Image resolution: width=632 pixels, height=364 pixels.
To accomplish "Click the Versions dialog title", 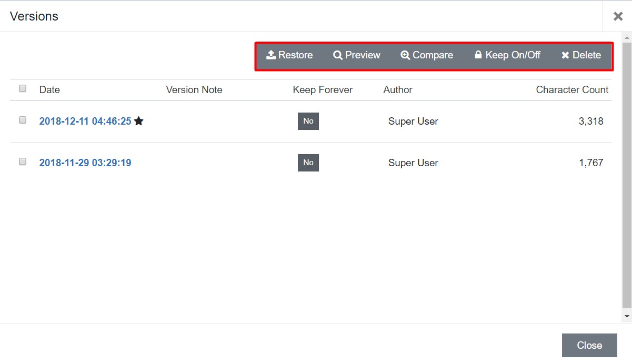I will [34, 16].
